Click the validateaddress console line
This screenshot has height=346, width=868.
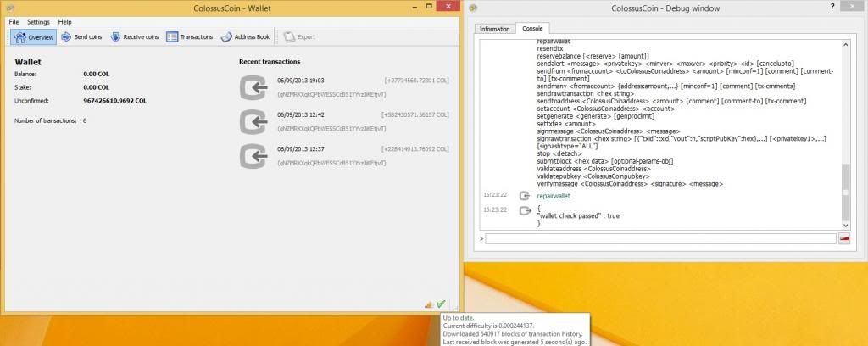tap(594, 168)
